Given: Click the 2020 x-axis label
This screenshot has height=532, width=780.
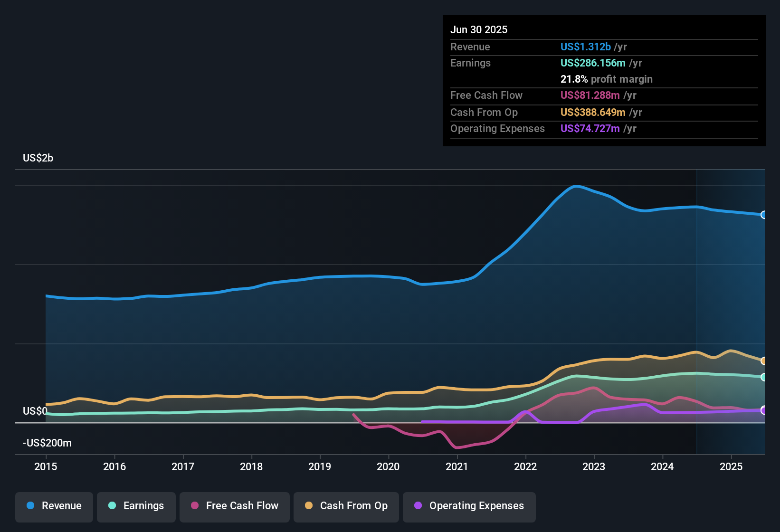Looking at the screenshot, I should point(388,466).
